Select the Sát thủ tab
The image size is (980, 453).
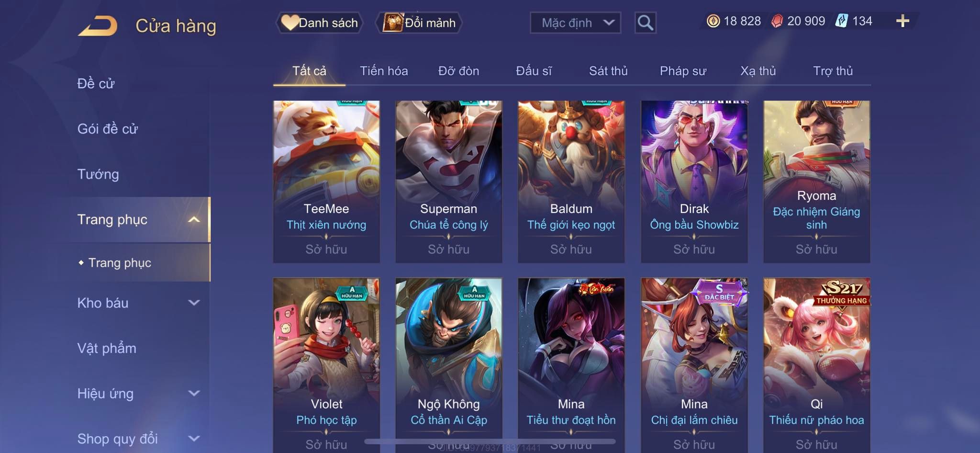pyautogui.click(x=608, y=71)
